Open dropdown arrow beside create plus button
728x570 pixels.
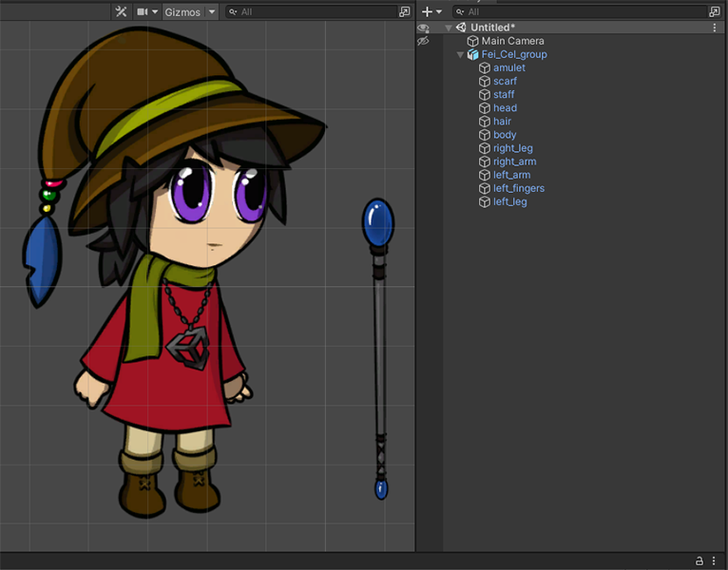click(x=439, y=11)
